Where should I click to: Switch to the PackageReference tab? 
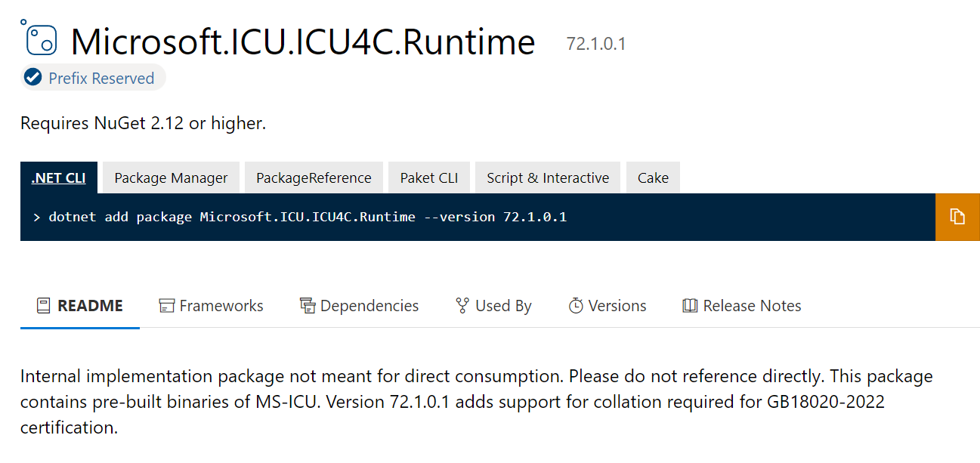(314, 177)
